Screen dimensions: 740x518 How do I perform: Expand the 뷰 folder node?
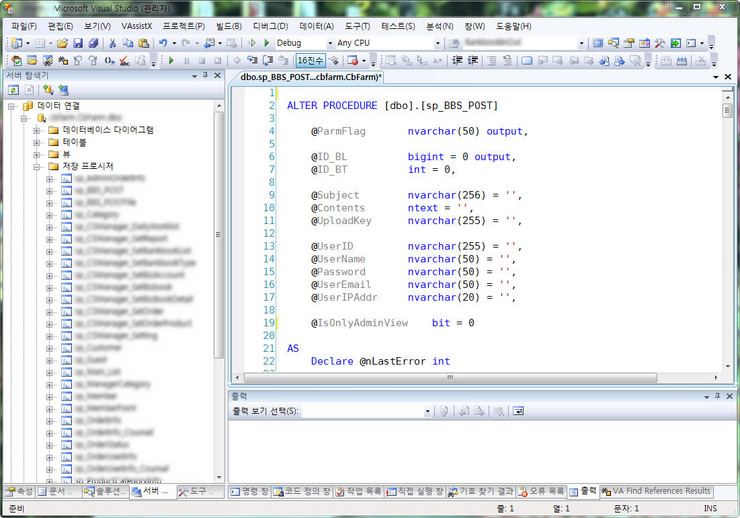(37, 155)
